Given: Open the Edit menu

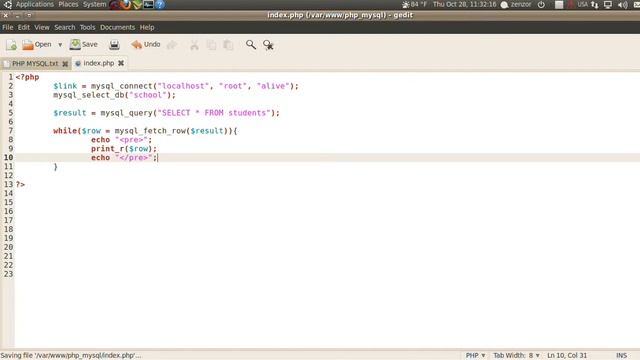Looking at the screenshot, I should click(x=24, y=27).
